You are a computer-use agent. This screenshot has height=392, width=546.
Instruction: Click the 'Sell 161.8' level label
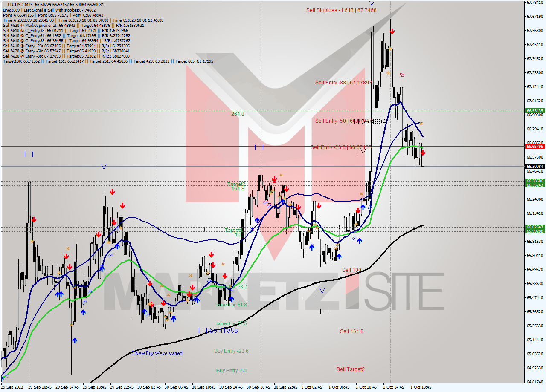click(351, 331)
